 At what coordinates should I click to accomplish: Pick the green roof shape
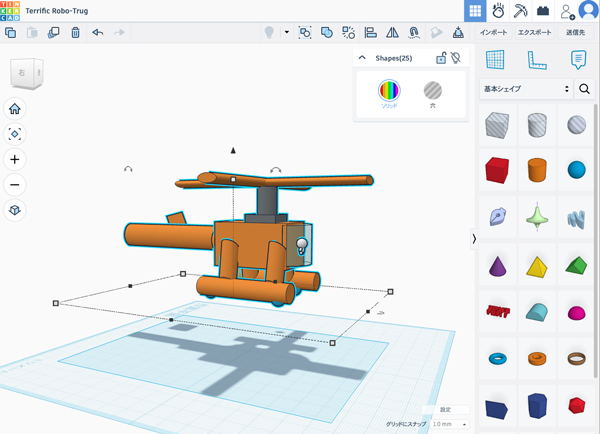coord(577,265)
